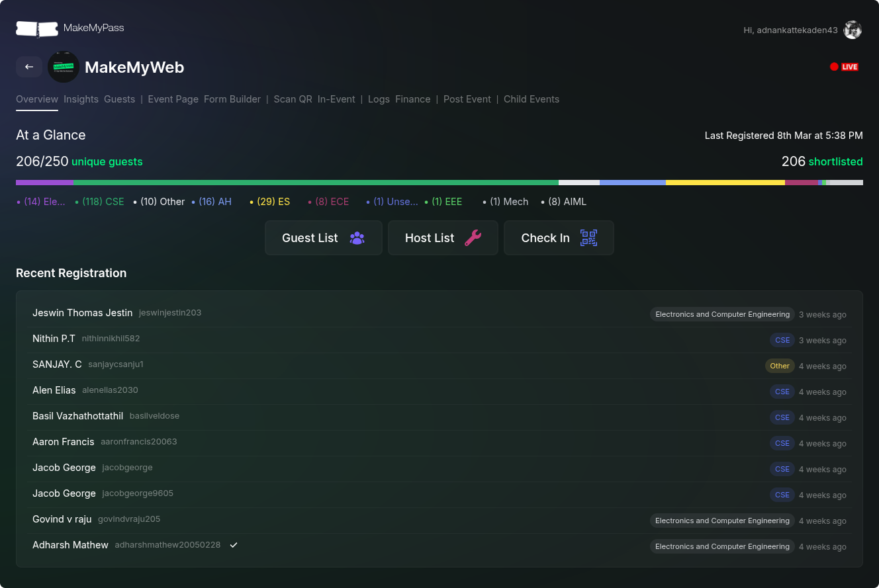Click the Other tag on SANJAY. C's row
The width and height of the screenshot is (879, 588).
click(x=780, y=366)
